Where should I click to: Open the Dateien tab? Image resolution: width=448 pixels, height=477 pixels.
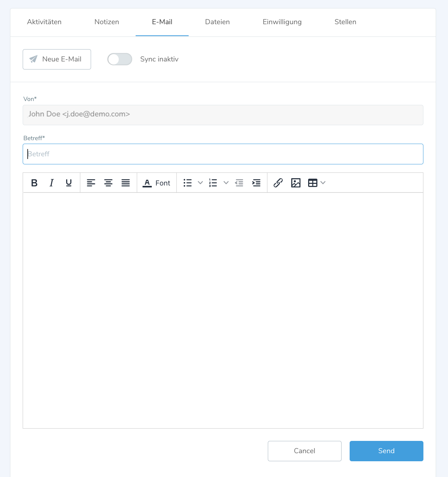click(x=217, y=22)
